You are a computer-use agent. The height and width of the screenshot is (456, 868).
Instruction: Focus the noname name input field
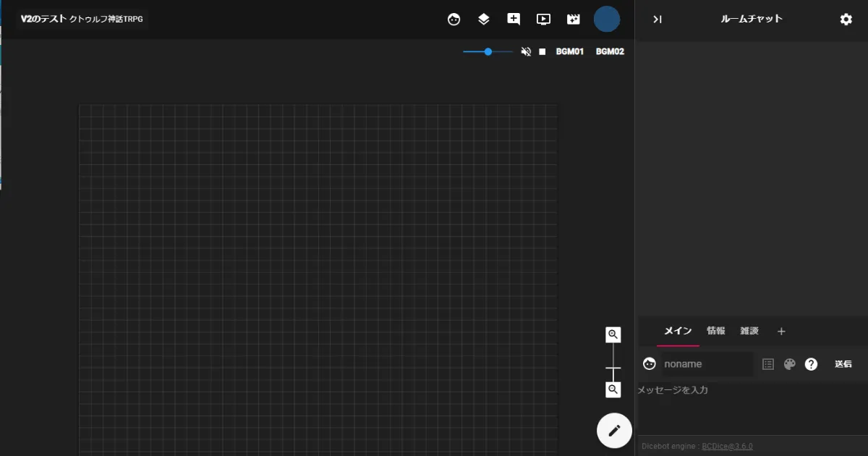(x=707, y=364)
